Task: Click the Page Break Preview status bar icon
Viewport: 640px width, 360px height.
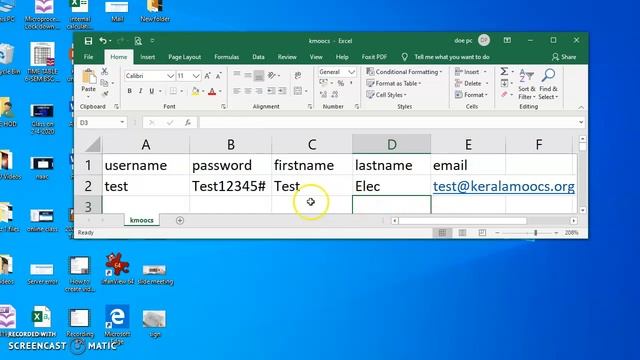Action: click(x=482, y=233)
